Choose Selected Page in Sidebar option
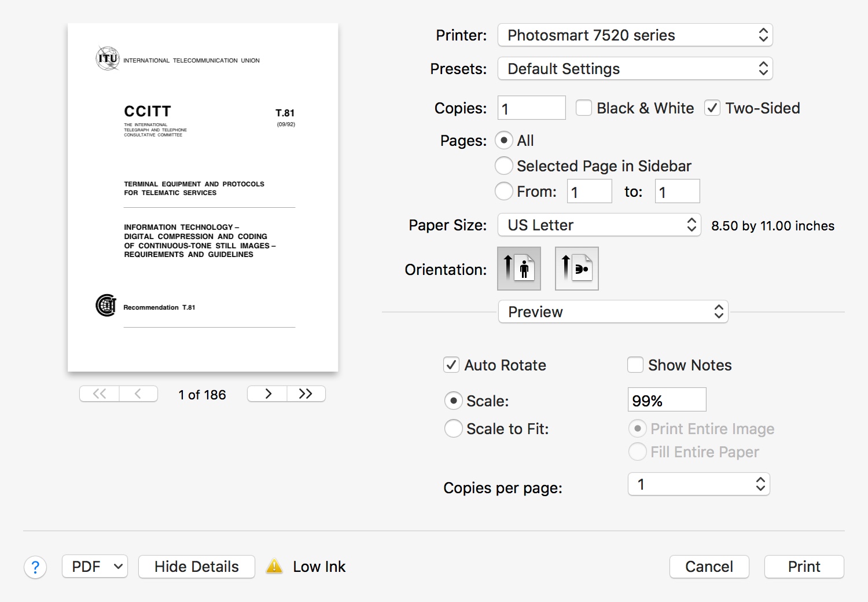 point(504,166)
